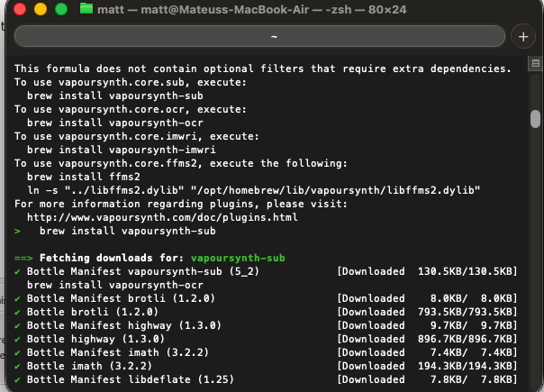The height and width of the screenshot is (392, 544).
Task: Click the checkmark next to Bottle imath (3.2.2)
Action: (18, 367)
